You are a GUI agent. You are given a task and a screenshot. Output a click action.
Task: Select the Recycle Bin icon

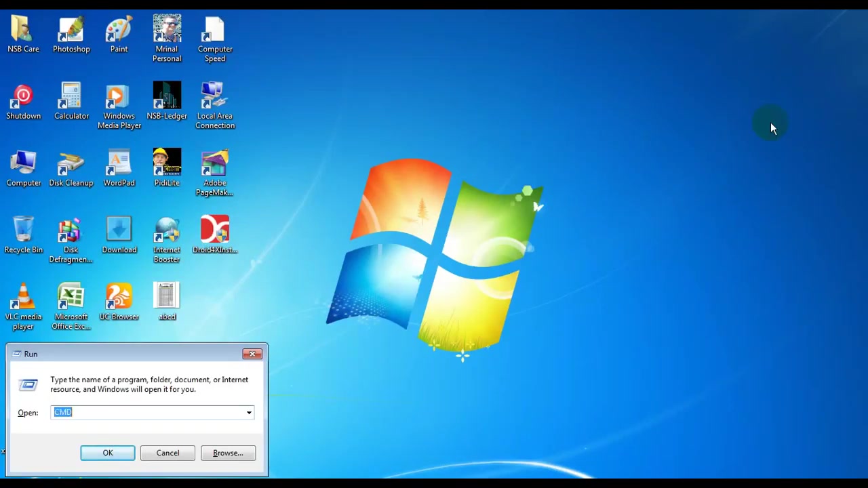[23, 235]
